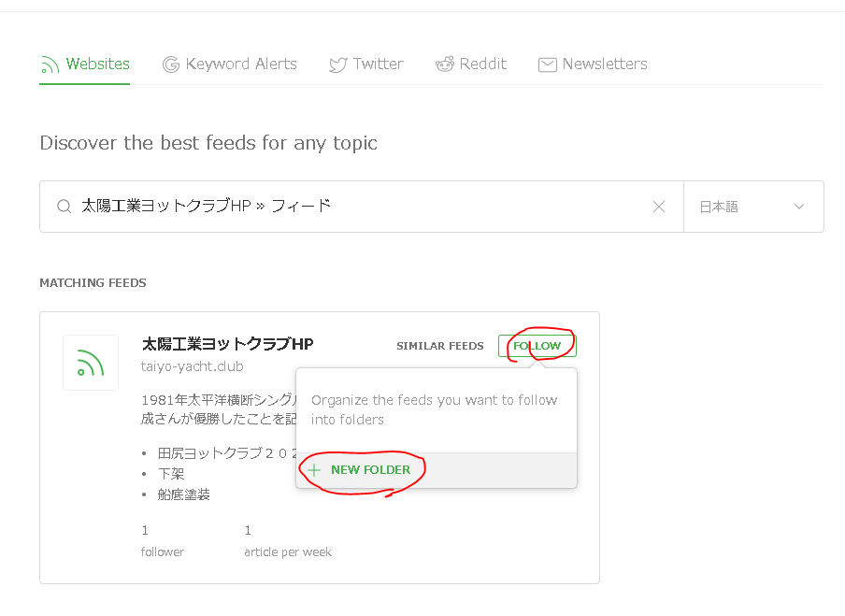Clear the search field with X
The height and width of the screenshot is (616, 845).
(659, 207)
